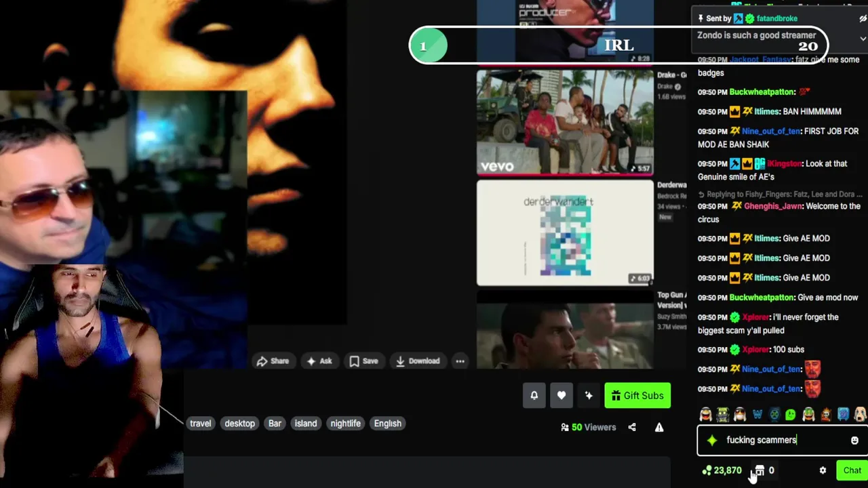Click the Ask sparkle button
This screenshot has width=868, height=488.
pos(319,361)
